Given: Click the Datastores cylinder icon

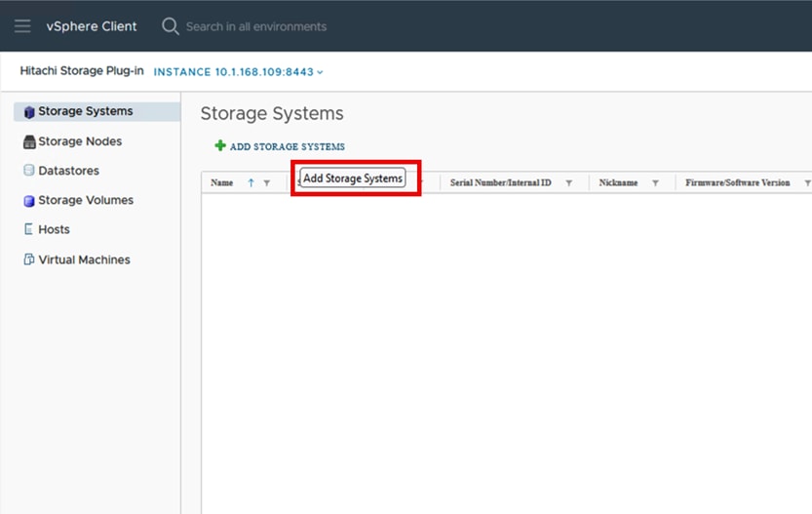Looking at the screenshot, I should coord(29,171).
